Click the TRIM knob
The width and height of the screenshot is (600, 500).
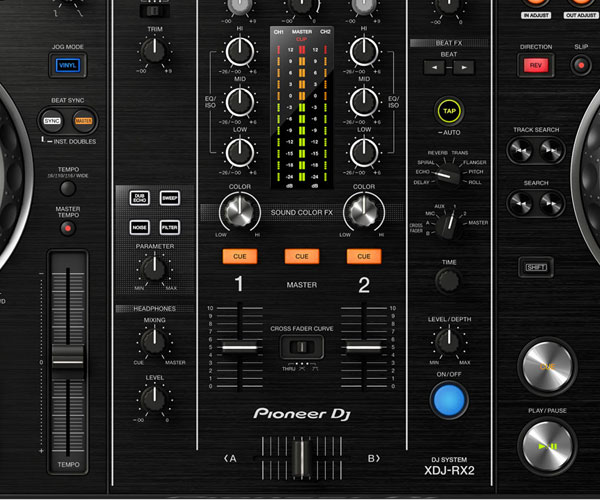tap(155, 51)
